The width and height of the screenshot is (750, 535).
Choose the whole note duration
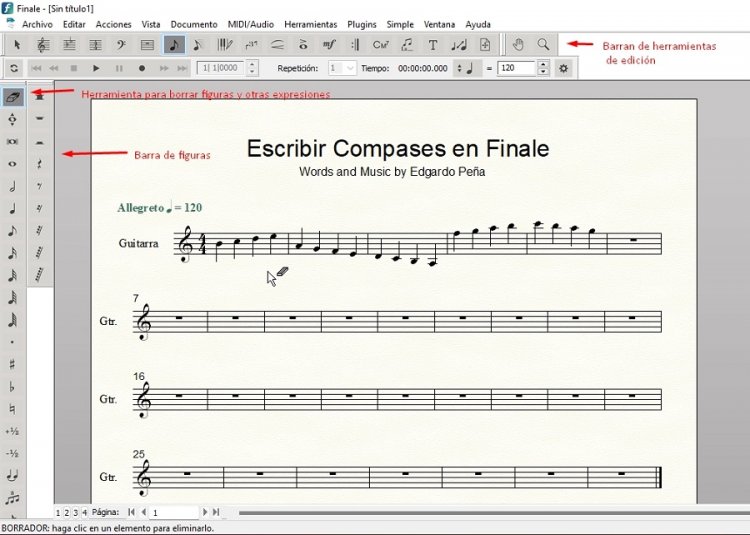pyautogui.click(x=13, y=164)
